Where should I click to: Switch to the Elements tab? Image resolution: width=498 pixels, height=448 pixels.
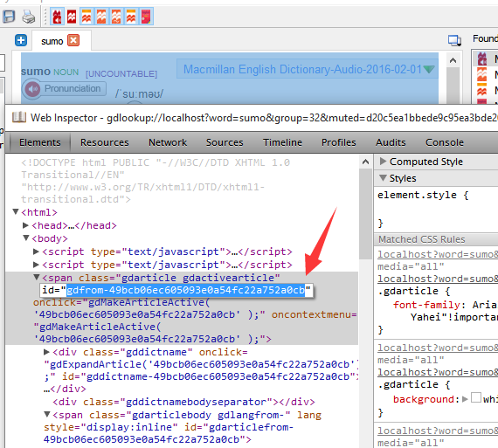39,142
